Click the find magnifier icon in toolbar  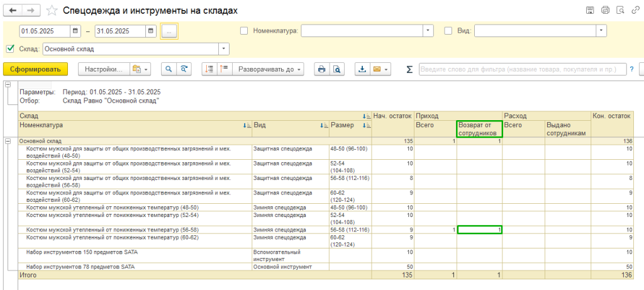coord(169,69)
